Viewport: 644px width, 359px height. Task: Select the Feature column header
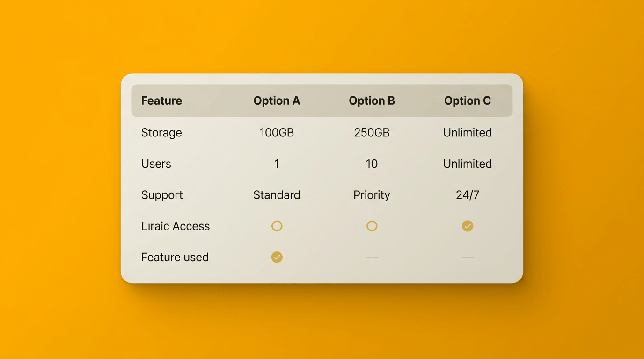coord(161,101)
